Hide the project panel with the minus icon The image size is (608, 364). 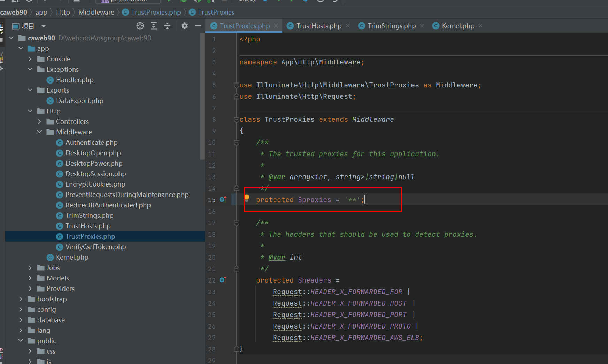[x=198, y=26]
